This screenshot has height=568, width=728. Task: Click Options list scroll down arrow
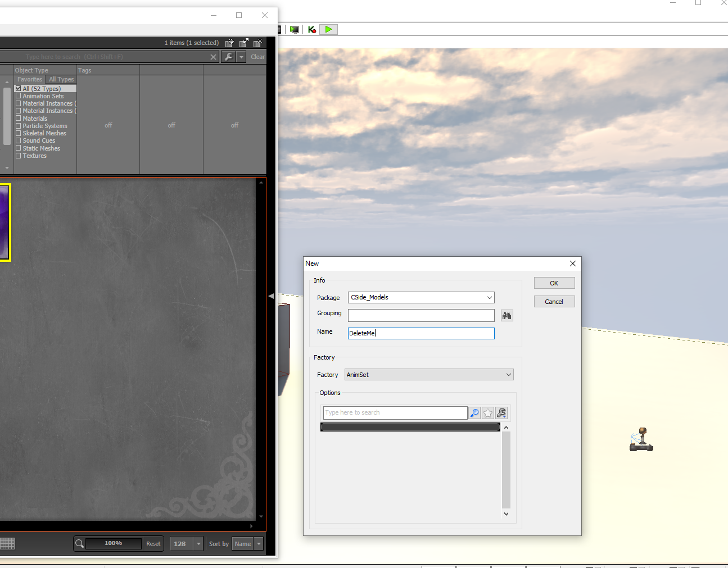tap(506, 514)
